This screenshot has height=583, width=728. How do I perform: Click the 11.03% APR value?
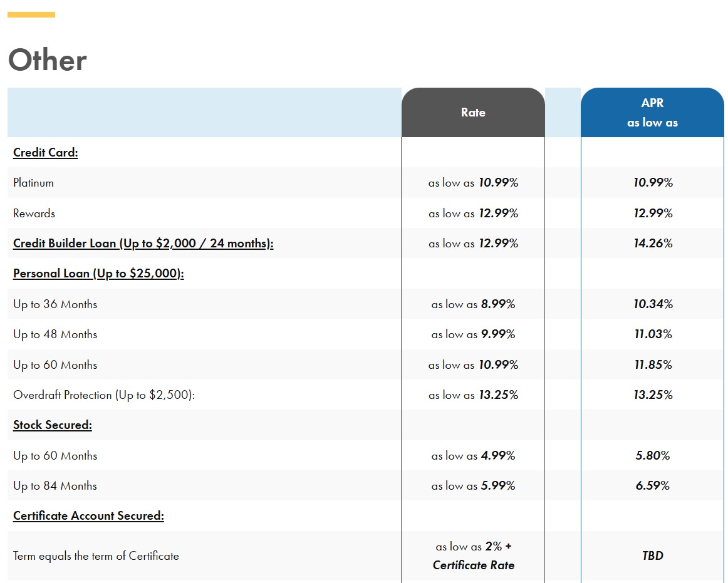pyautogui.click(x=652, y=334)
